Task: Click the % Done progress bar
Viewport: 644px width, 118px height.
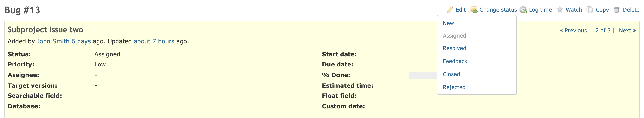Action: (423, 76)
